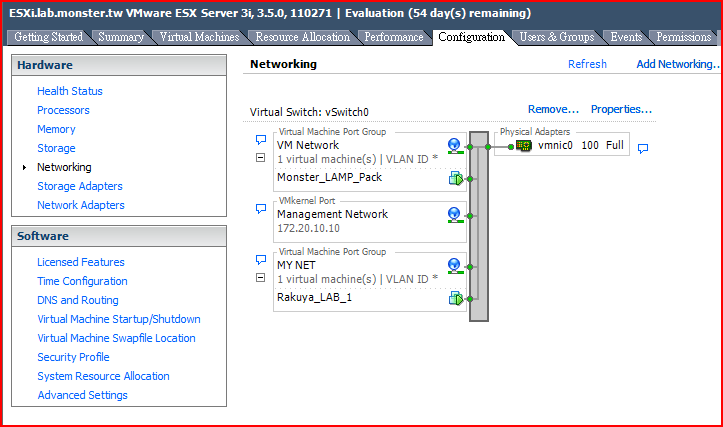Open Processors in Hardware list
723x427 pixels.
click(x=63, y=110)
